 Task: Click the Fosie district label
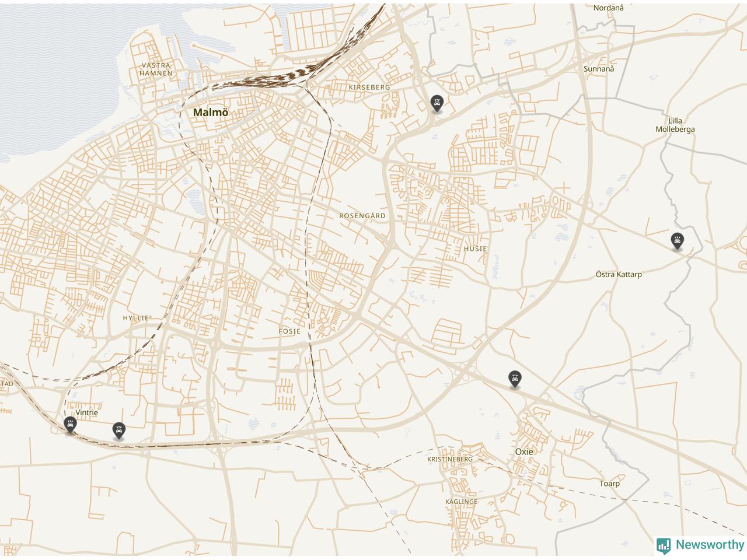[x=289, y=331]
